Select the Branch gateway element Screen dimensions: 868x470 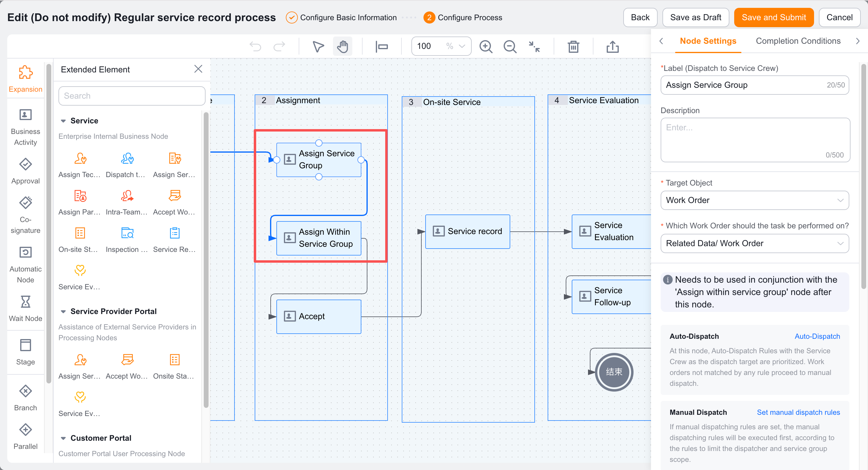pos(26,398)
